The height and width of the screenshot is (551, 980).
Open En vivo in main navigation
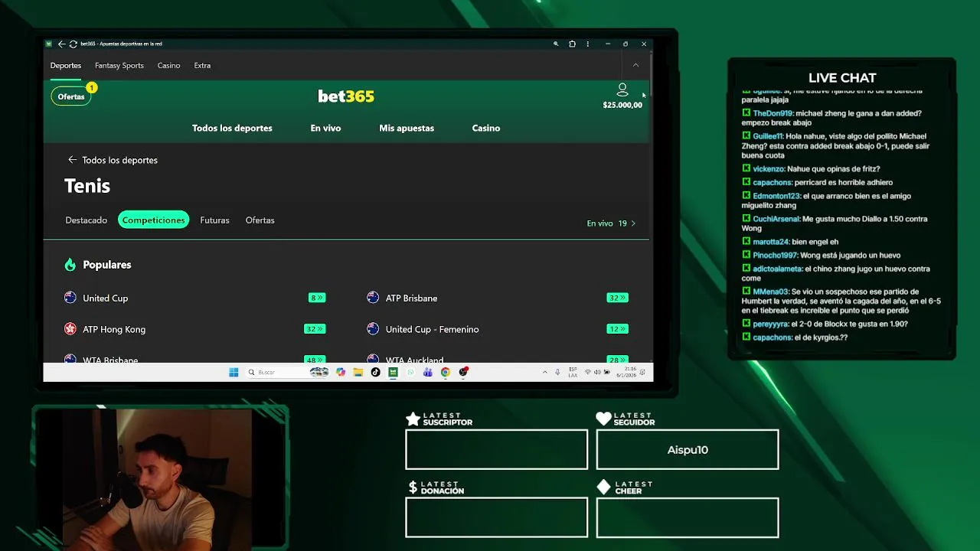point(325,128)
